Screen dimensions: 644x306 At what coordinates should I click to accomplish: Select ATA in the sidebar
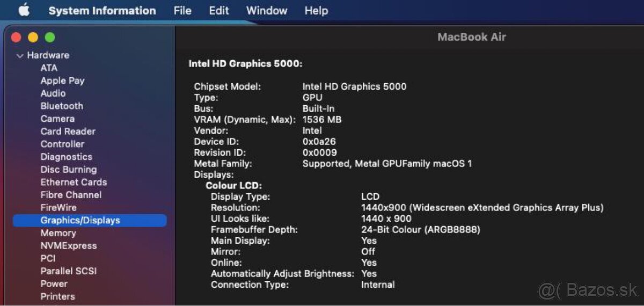(49, 68)
